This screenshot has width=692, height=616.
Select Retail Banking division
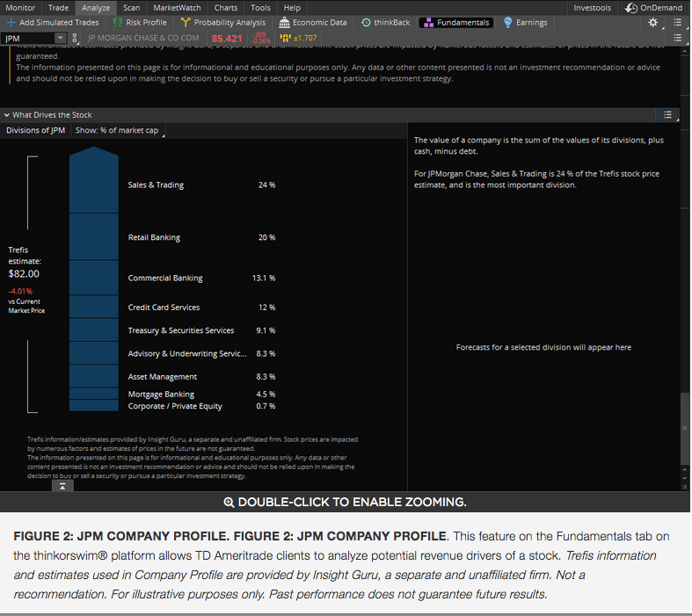[x=154, y=237]
